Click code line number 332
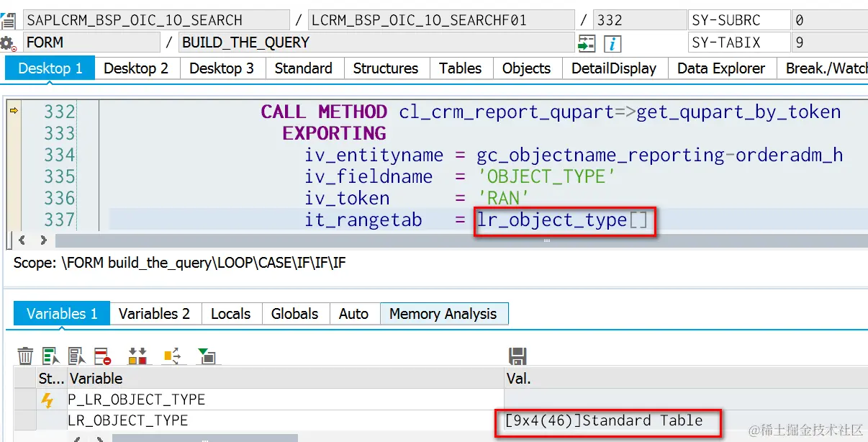 (59, 112)
